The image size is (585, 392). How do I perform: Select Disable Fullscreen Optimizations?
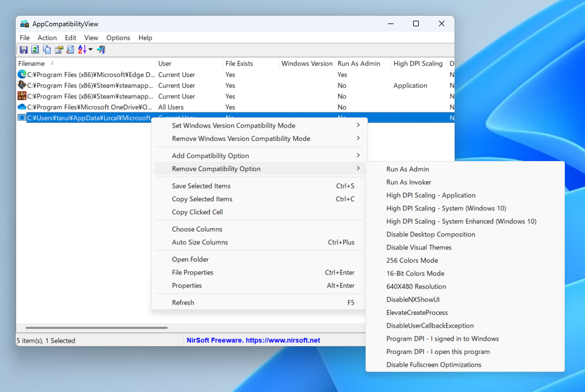[465, 365]
